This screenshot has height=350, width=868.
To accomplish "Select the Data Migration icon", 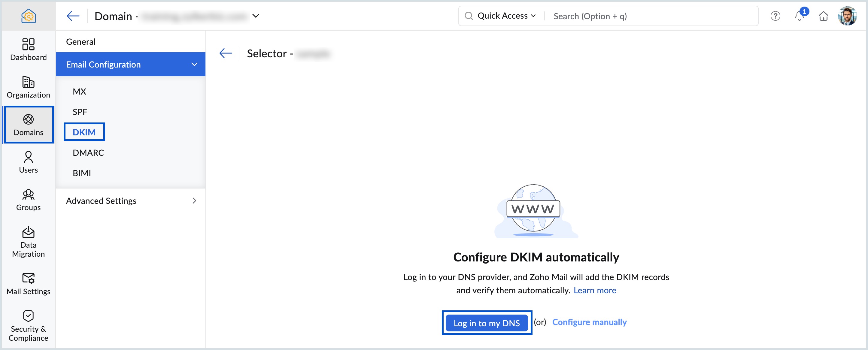I will [x=28, y=241].
